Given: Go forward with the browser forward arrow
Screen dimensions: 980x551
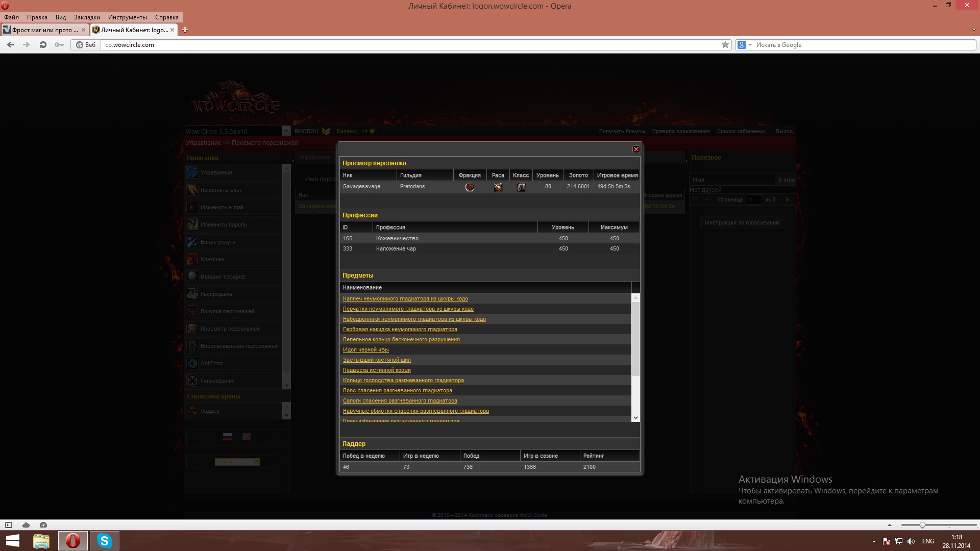Looking at the screenshot, I should (x=27, y=45).
